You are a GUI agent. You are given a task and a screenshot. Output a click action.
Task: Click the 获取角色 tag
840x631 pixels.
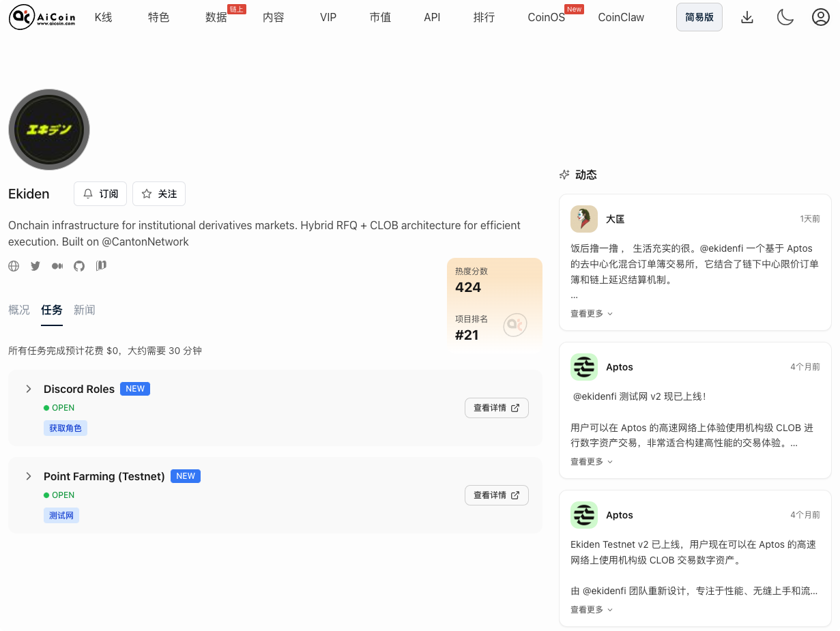66,428
